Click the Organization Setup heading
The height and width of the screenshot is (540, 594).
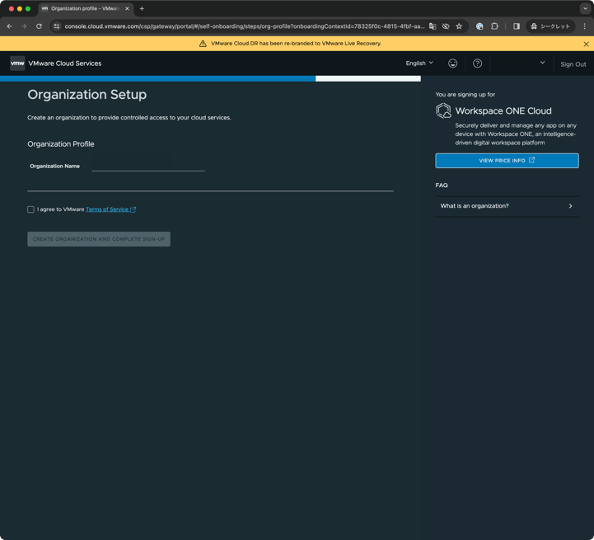87,94
